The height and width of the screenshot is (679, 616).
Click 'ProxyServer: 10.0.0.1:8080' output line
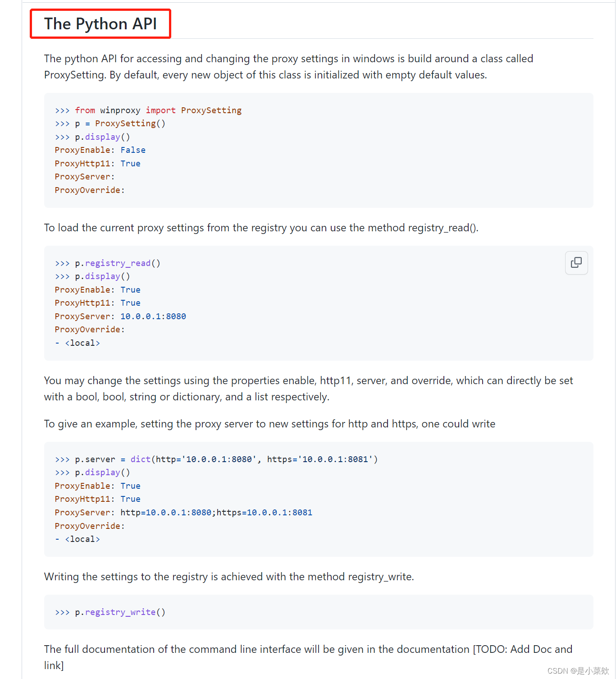click(x=120, y=317)
